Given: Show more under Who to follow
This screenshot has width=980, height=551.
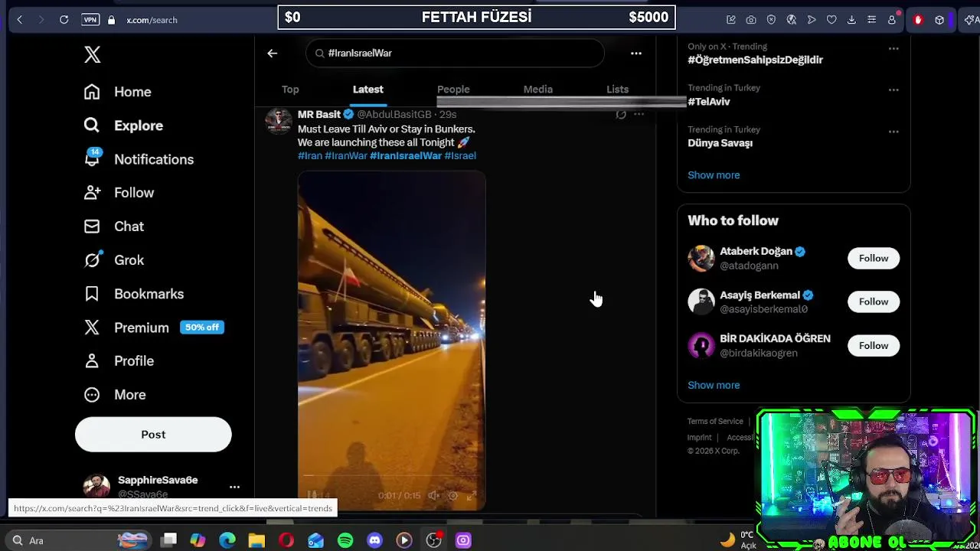Looking at the screenshot, I should [x=714, y=385].
